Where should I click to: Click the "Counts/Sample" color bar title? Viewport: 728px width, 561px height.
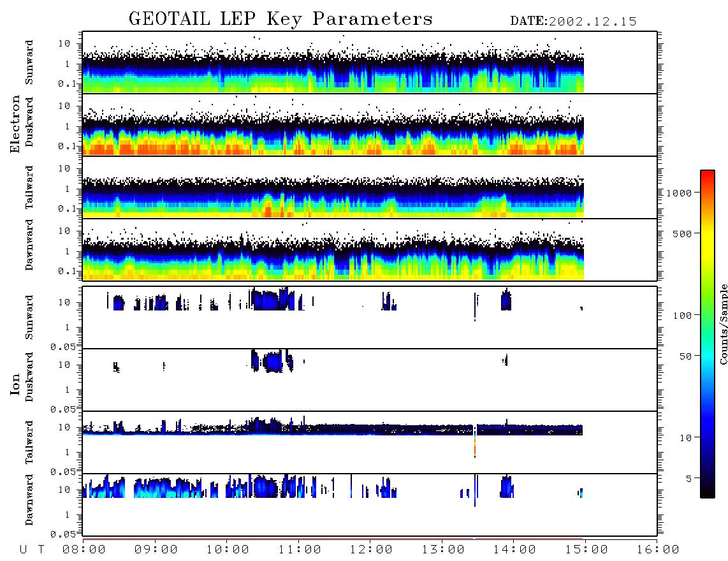[x=723, y=324]
